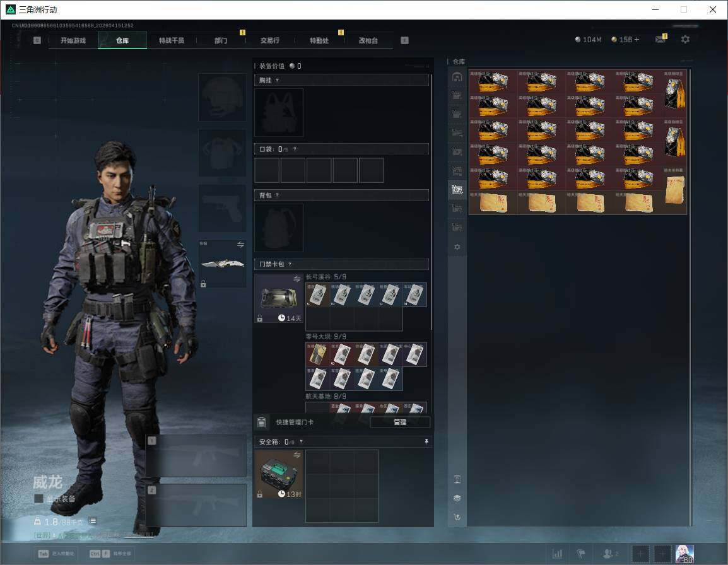The height and width of the screenshot is (565, 728).
Task: Click the plus after 156 currency
Action: coord(637,40)
